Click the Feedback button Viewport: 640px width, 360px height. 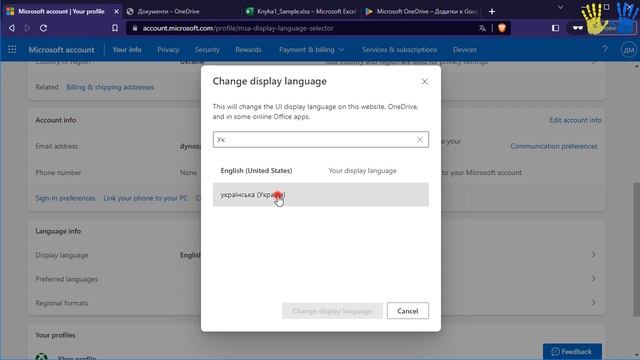tap(572, 351)
